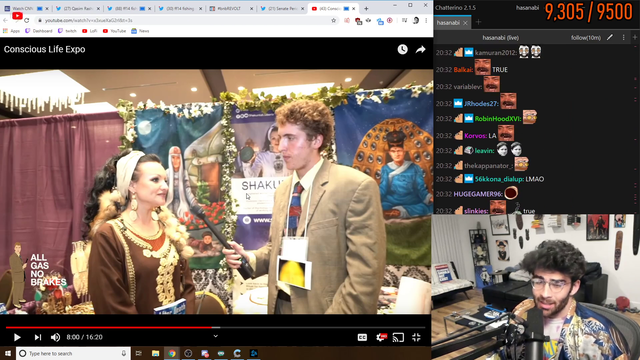This screenshot has width=640, height=360.
Task: Expand the chevron below the progress bar
Action: click(x=216, y=336)
